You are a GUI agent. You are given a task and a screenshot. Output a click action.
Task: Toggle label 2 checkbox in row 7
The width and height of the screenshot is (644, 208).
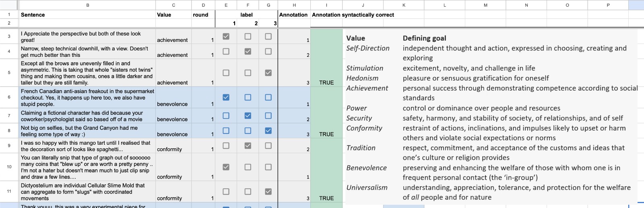(x=248, y=116)
